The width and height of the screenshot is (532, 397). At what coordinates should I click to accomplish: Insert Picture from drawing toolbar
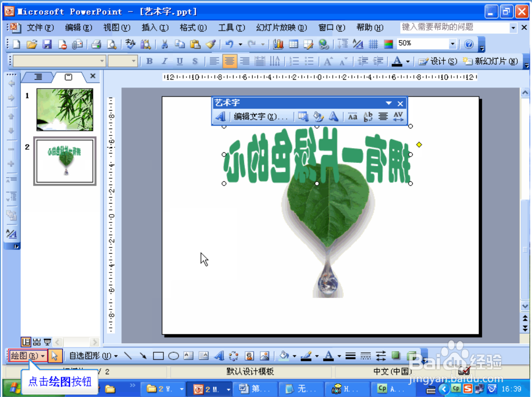pos(265,355)
